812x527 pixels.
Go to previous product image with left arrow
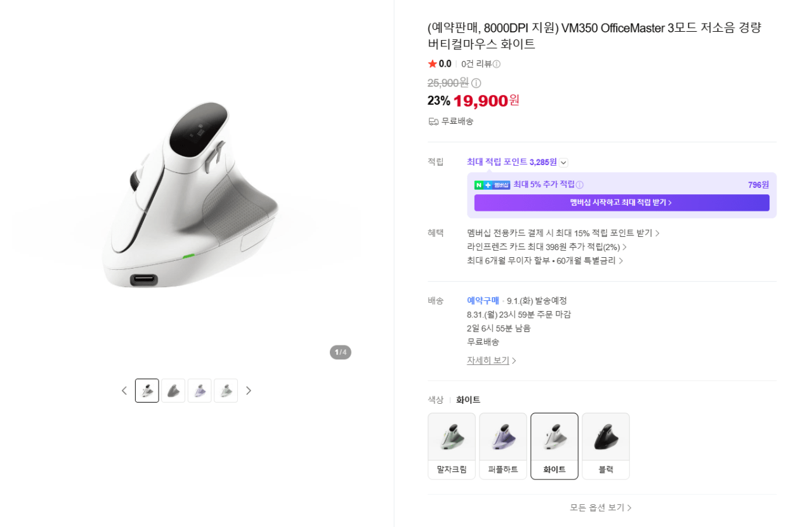point(124,390)
